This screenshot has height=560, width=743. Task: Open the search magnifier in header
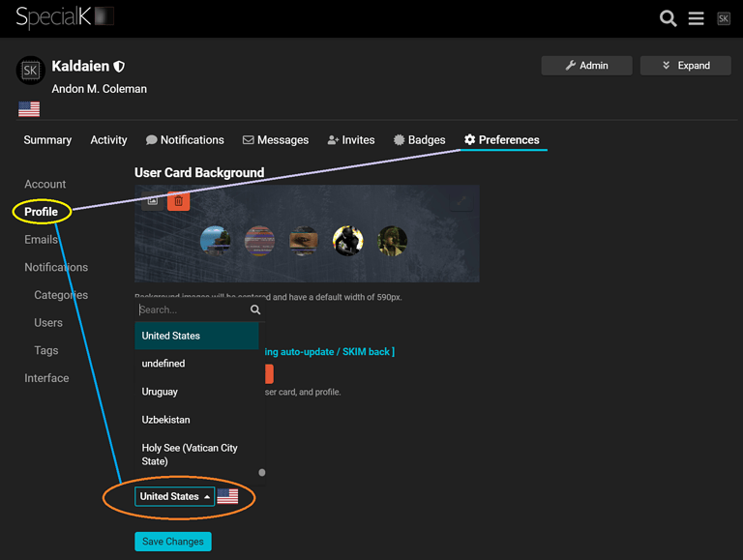668,18
